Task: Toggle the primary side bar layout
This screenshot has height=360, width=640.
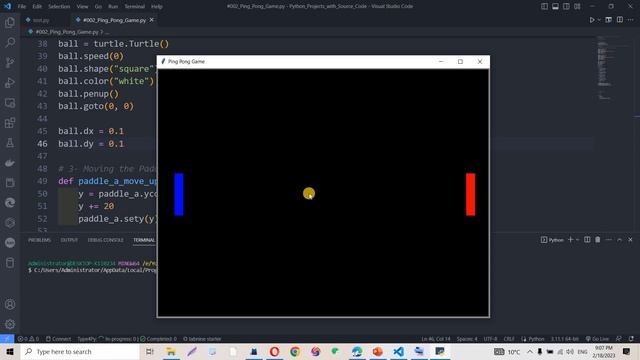Action: (x=544, y=6)
